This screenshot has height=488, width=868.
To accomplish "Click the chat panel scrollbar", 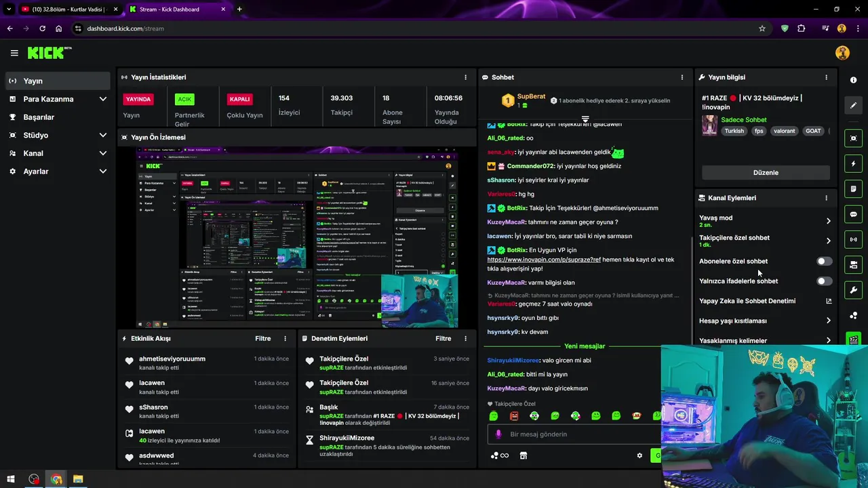I will pos(691,292).
